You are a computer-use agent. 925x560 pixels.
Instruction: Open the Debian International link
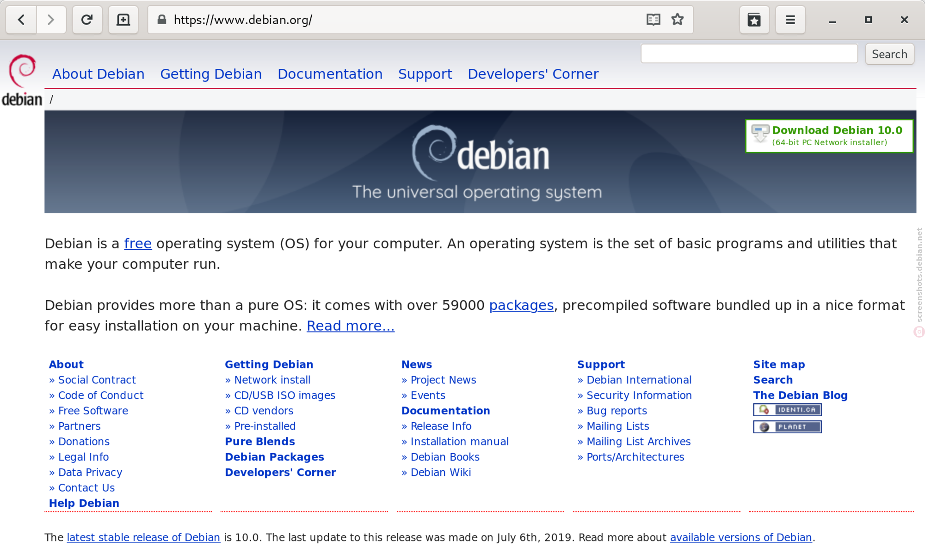(639, 380)
